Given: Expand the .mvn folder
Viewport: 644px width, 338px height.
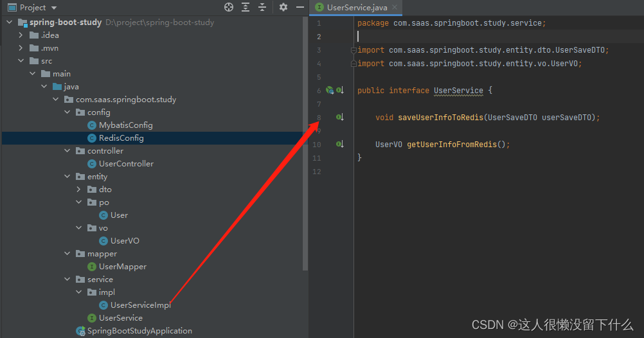Looking at the screenshot, I should coord(21,48).
